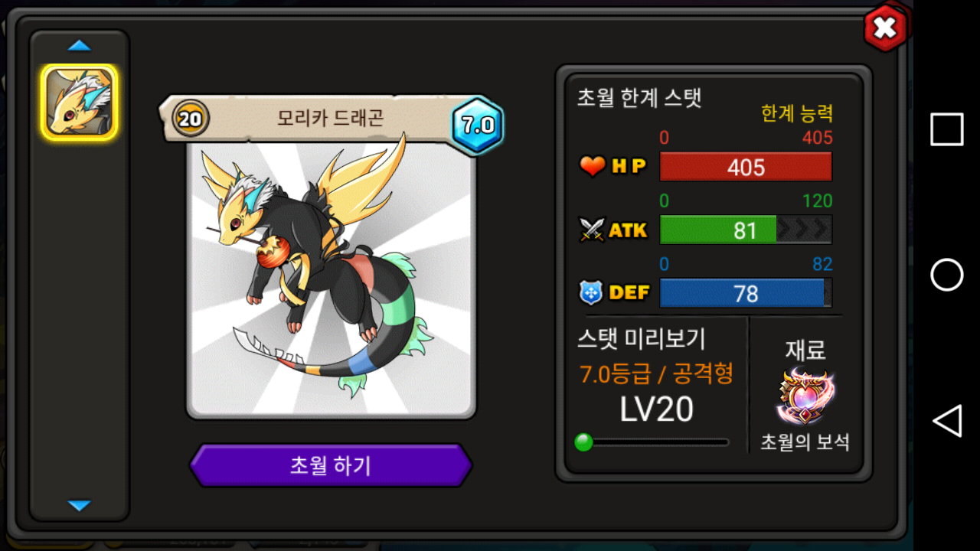Image resolution: width=980 pixels, height=551 pixels.
Task: Click the ATK crossed swords icon
Action: coord(592,230)
